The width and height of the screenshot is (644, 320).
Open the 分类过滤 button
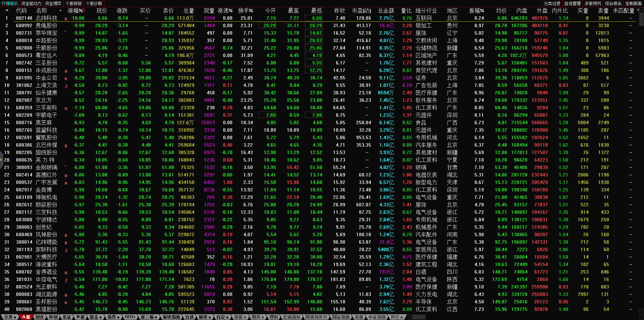[552, 3]
